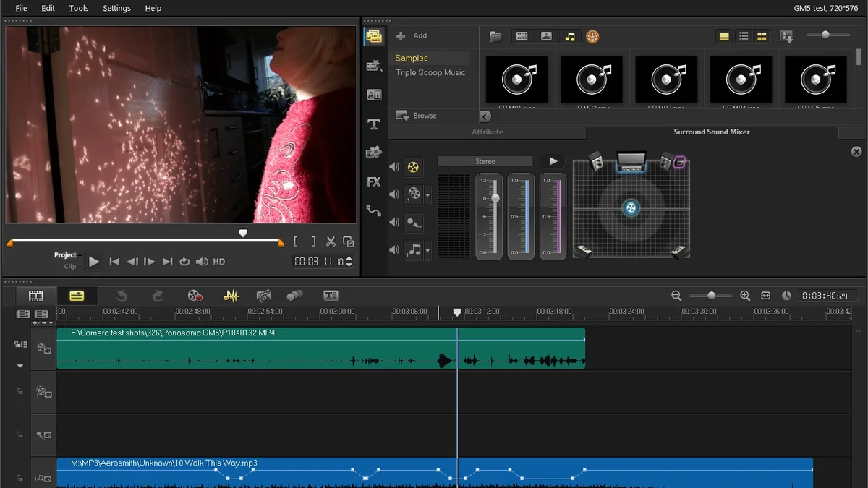This screenshot has height=488, width=868.
Task: Click the Undo arrow in timeline toolbar
Action: (122, 295)
